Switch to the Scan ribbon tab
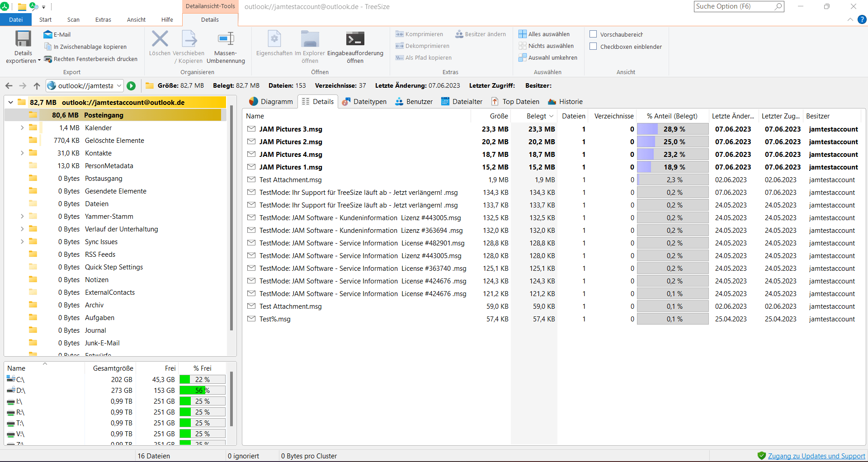868x462 pixels. [x=73, y=19]
